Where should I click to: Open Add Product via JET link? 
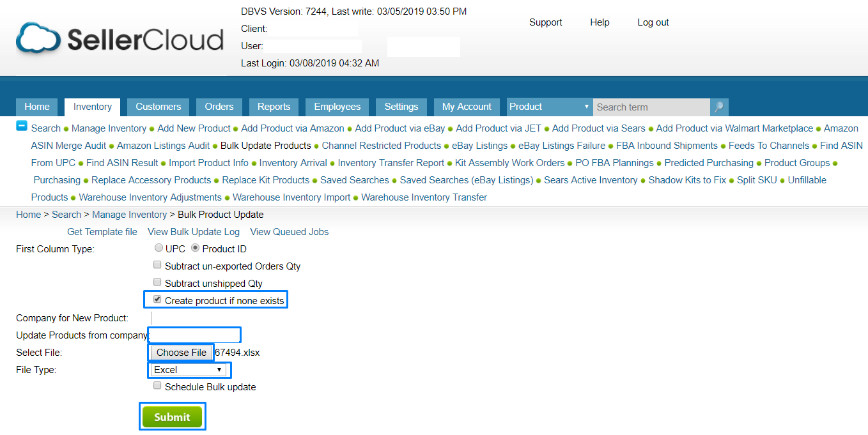(499, 128)
